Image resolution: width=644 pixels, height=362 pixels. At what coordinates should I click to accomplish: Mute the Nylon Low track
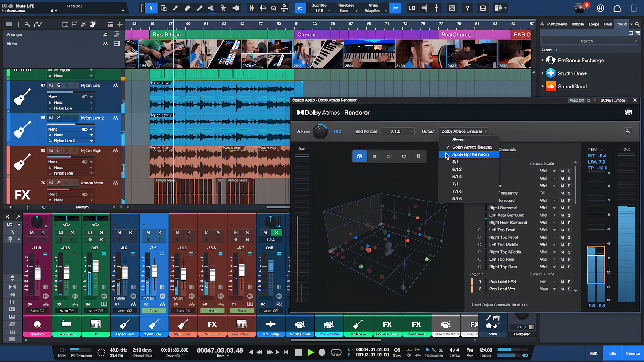pos(51,85)
